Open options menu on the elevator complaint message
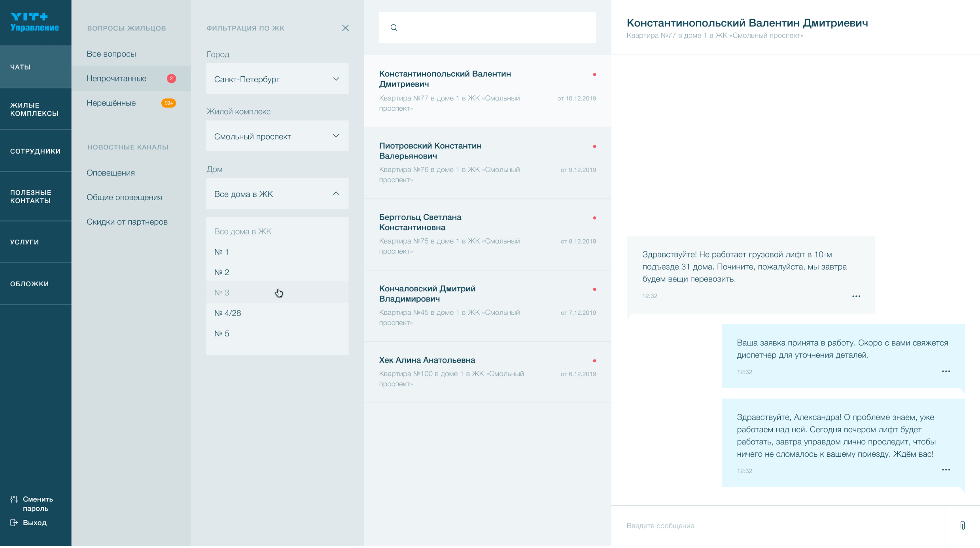 coord(856,296)
